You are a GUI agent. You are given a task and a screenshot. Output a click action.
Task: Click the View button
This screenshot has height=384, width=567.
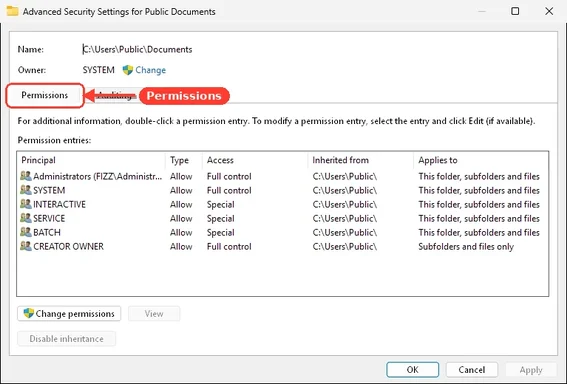coord(154,313)
